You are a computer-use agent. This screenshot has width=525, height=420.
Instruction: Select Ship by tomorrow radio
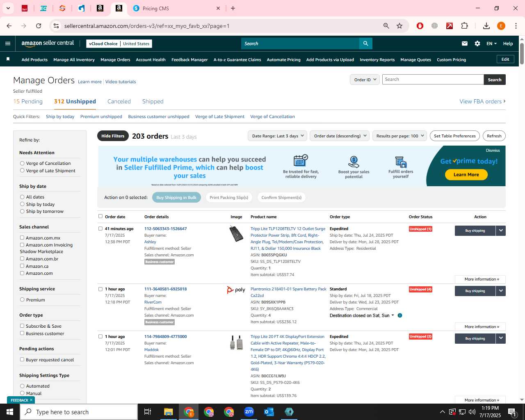tap(22, 211)
